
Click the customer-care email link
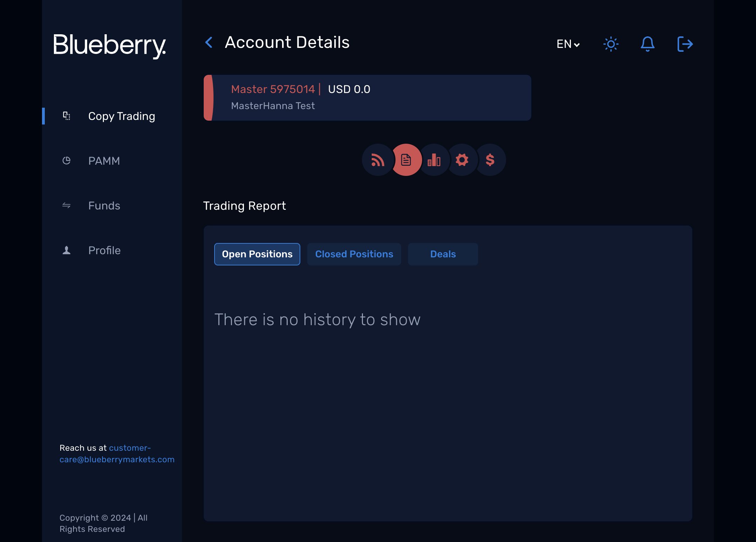(117, 454)
